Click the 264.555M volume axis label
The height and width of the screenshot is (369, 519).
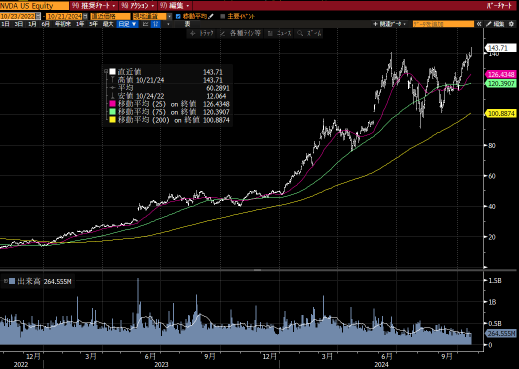point(501,334)
